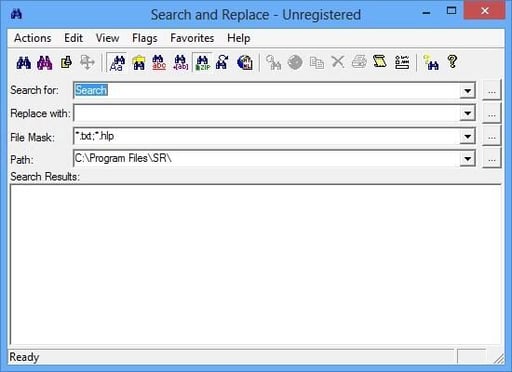
Task: Maximize the Search and Replace window
Action: pos(451,11)
